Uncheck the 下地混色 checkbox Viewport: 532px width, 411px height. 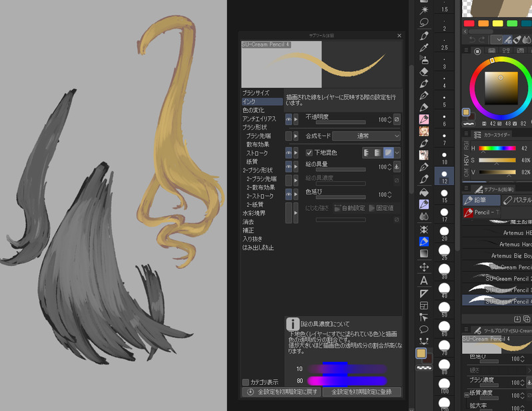(x=309, y=152)
